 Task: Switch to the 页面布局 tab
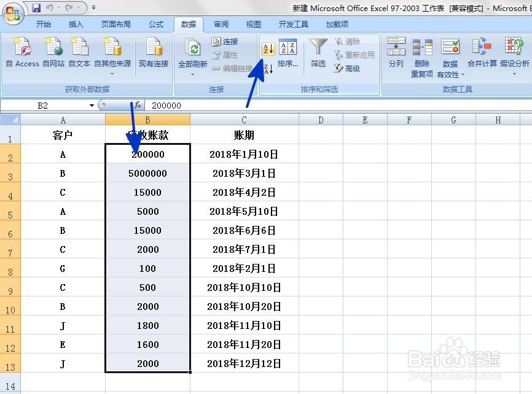116,25
